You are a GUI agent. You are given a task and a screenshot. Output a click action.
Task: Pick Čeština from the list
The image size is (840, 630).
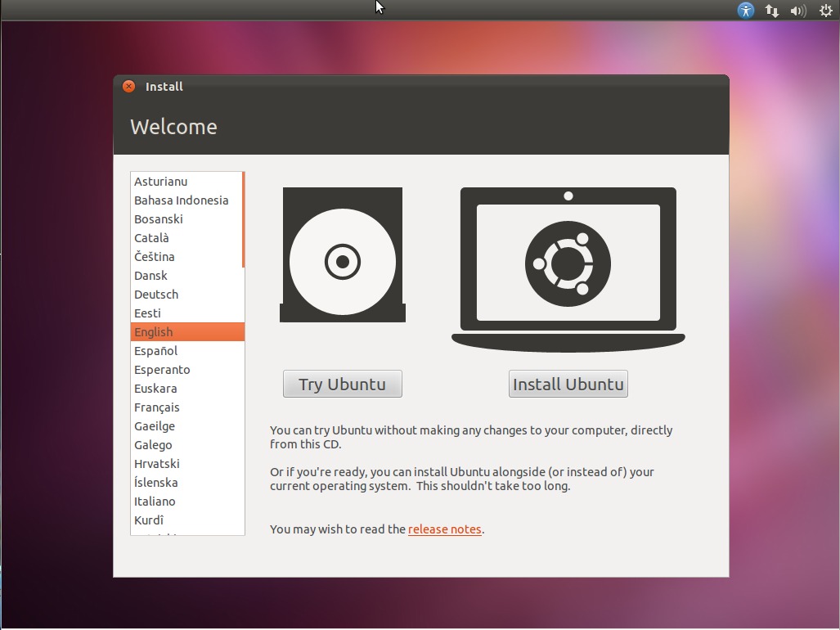186,257
